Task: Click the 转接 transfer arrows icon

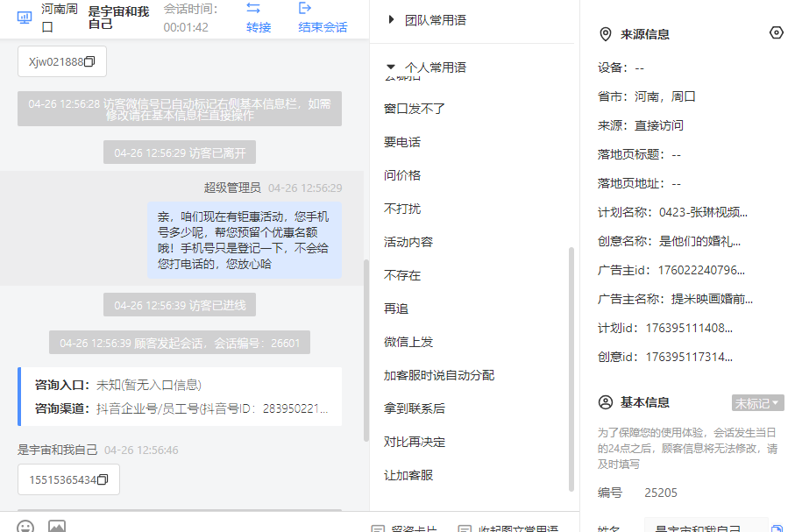Action: pyautogui.click(x=253, y=8)
